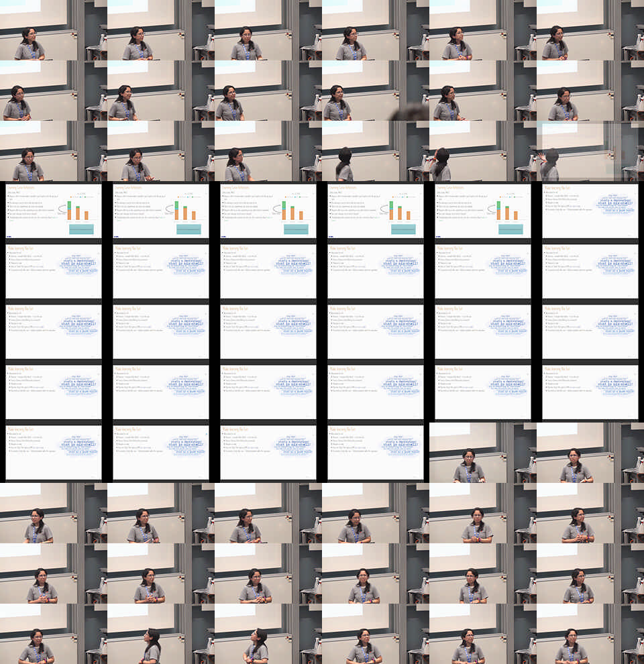Open the very last frame thumbnail
The height and width of the screenshot is (664, 644).
590,634
